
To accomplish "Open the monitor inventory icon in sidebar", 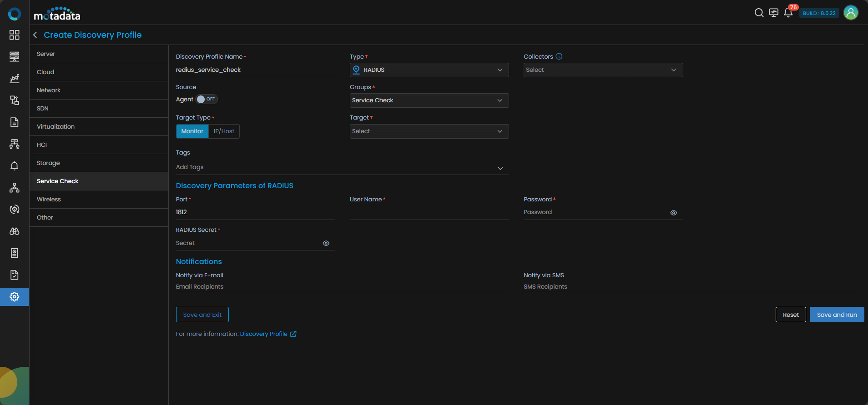I will click(15, 56).
